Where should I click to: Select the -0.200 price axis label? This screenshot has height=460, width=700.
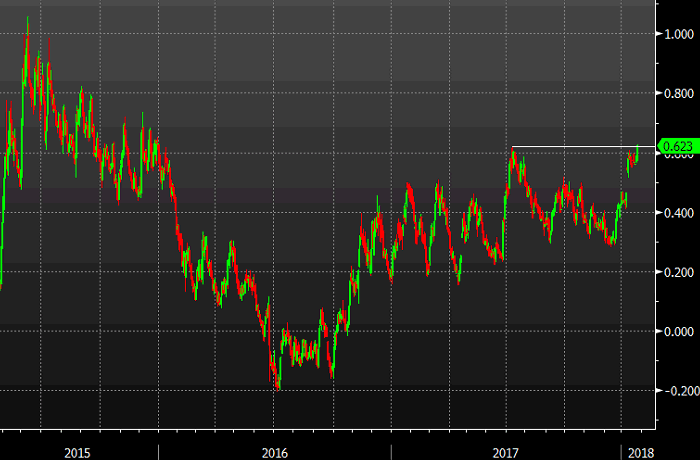(x=676, y=391)
